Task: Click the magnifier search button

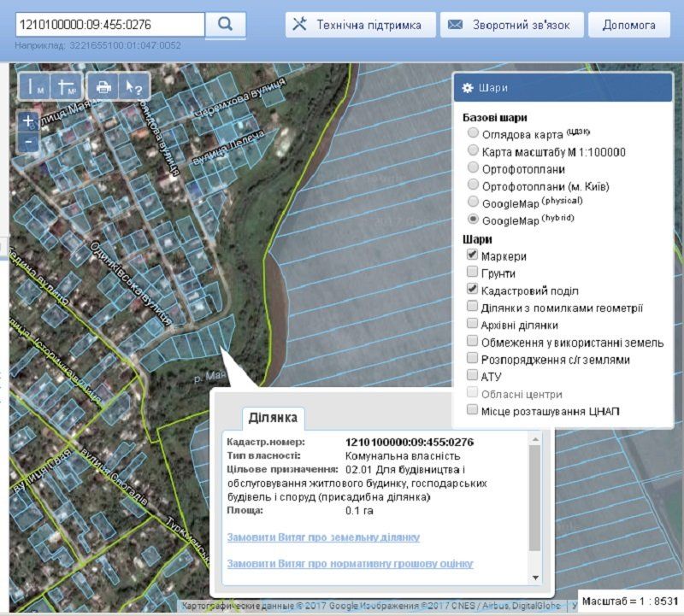Action: tap(226, 24)
